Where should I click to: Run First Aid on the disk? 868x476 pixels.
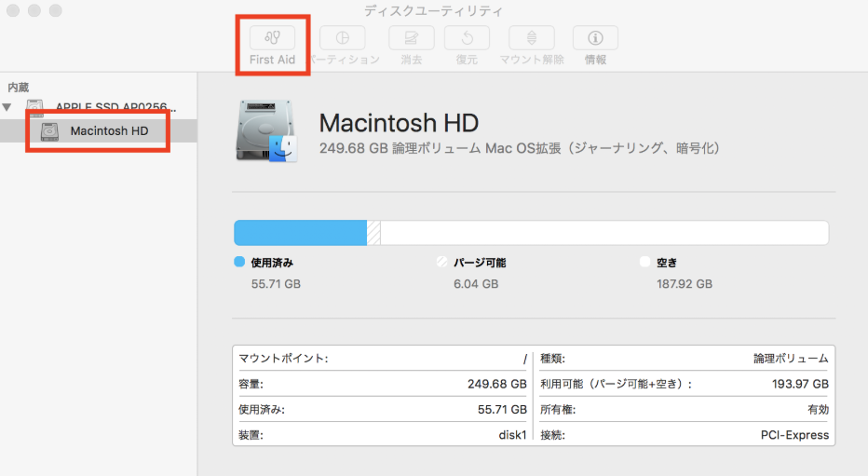272,37
